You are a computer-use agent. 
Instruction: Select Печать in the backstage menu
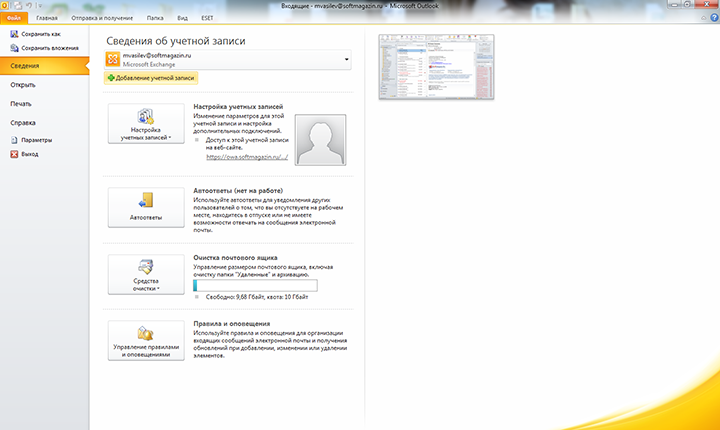(x=21, y=104)
